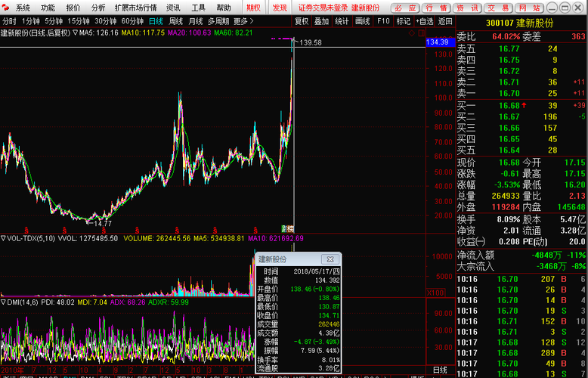Open the 更多 periods expander
588x378 pixels.
click(243, 21)
